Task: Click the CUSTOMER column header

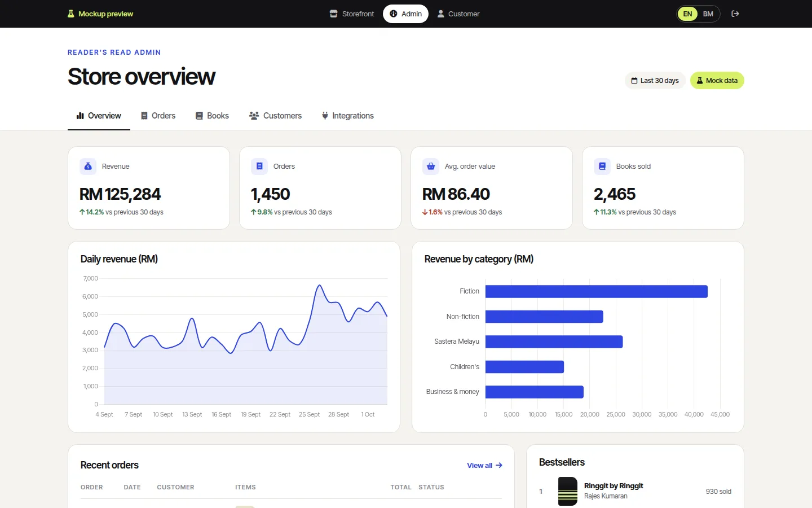Action: coord(175,487)
